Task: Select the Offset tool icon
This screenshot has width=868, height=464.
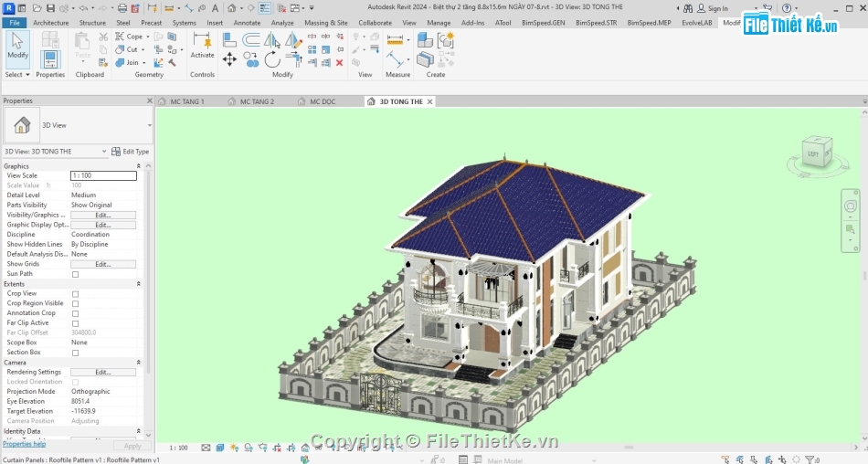Action: [250, 40]
